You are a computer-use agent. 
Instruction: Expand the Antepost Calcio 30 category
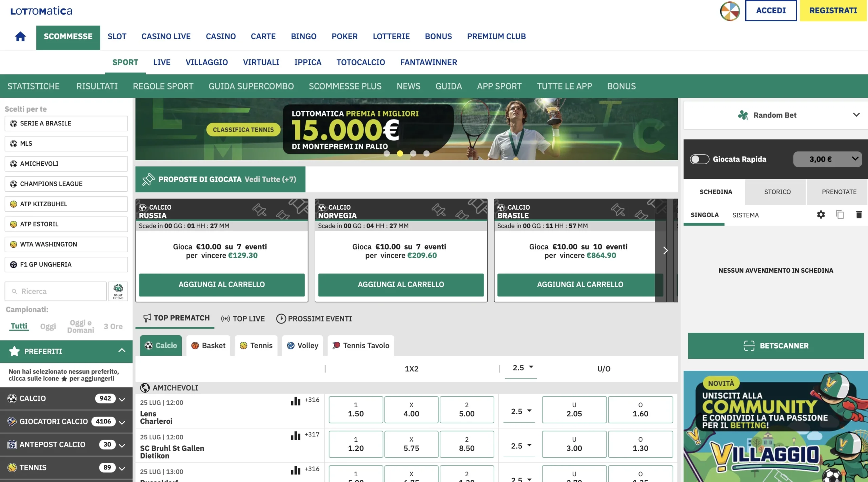[x=122, y=445]
